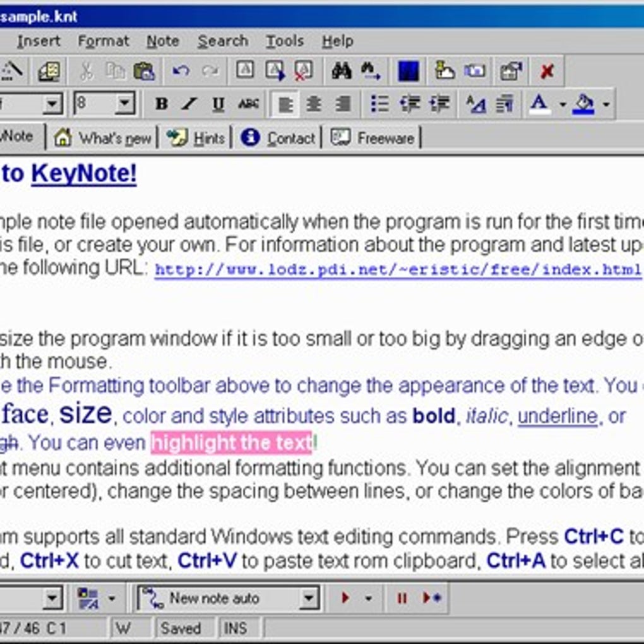The image size is (644, 644).
Task: Open the Insert menu
Action: click(39, 41)
